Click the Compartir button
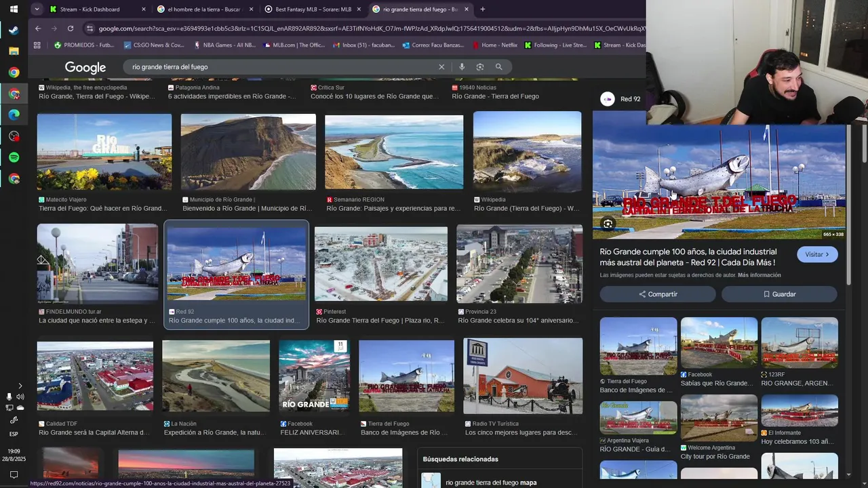This screenshot has width=868, height=488. point(658,294)
